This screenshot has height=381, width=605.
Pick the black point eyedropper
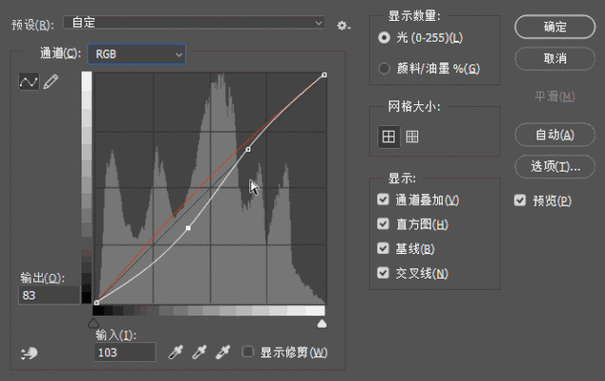[x=176, y=352]
